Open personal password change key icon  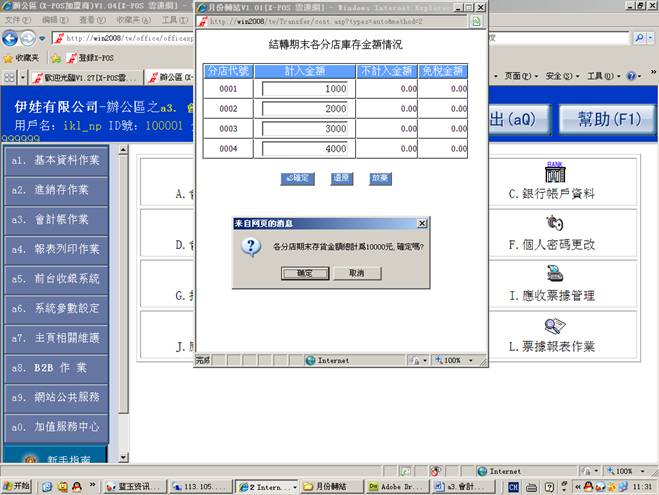555,223
